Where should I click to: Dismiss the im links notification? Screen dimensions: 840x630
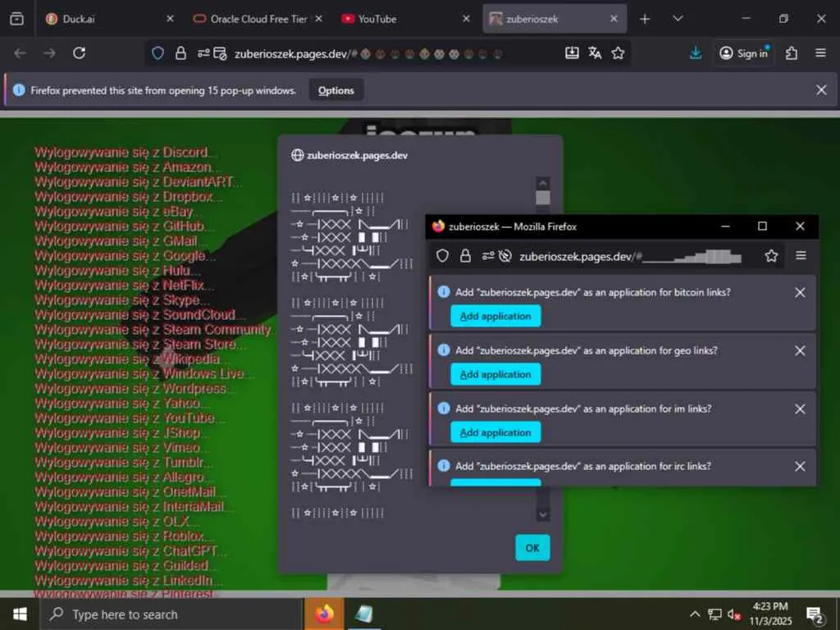tap(800, 409)
